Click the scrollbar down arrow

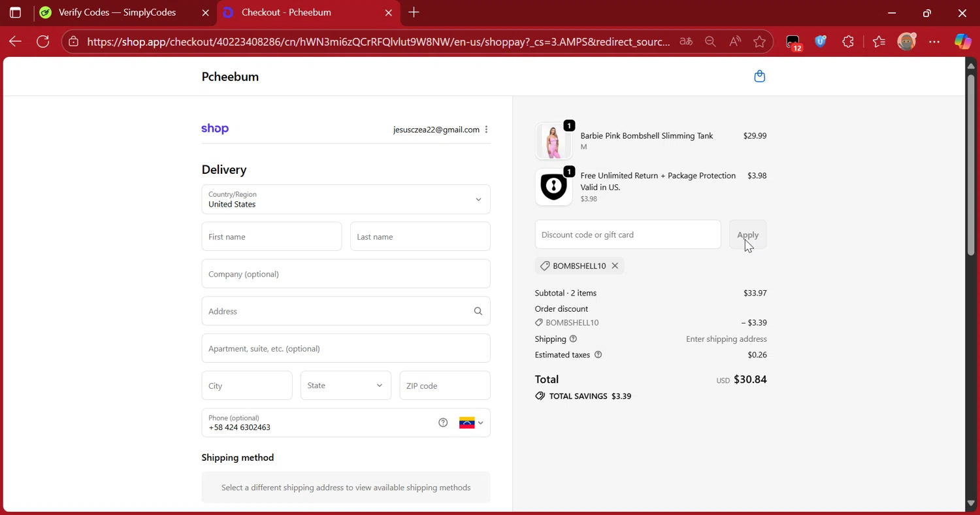(x=971, y=503)
